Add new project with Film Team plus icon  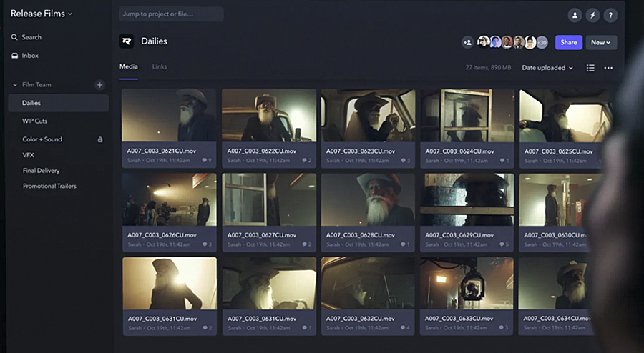99,85
